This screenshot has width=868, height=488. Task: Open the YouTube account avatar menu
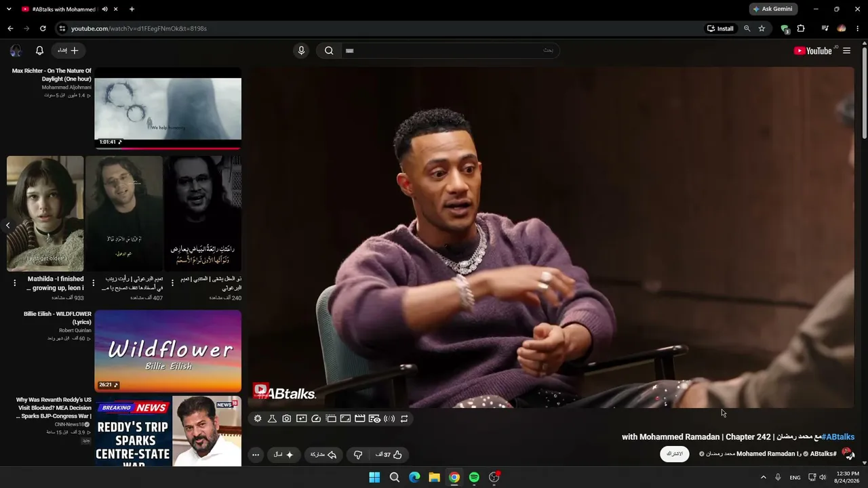(x=16, y=51)
